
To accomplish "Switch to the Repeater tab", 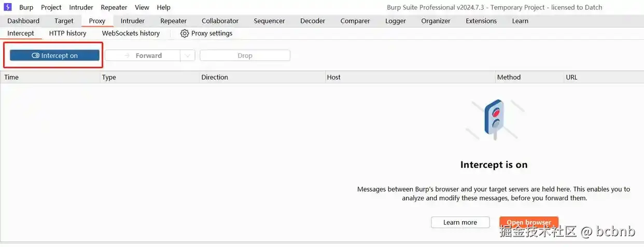I will point(173,21).
